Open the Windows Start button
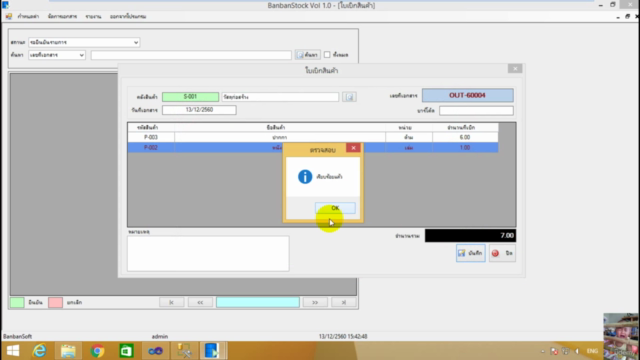The width and height of the screenshot is (640, 360). (13, 351)
